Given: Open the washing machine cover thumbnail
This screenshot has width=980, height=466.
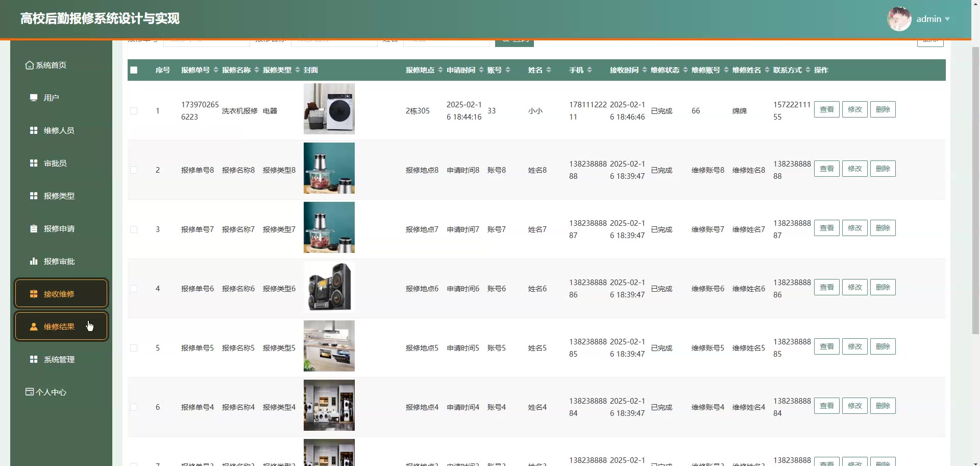Looking at the screenshot, I should pyautogui.click(x=329, y=109).
